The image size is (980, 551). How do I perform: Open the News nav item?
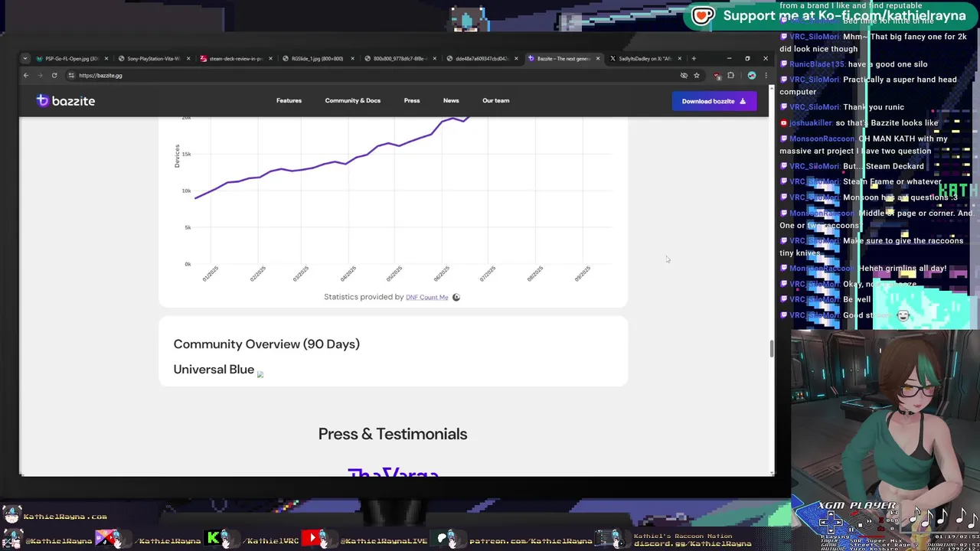[451, 100]
